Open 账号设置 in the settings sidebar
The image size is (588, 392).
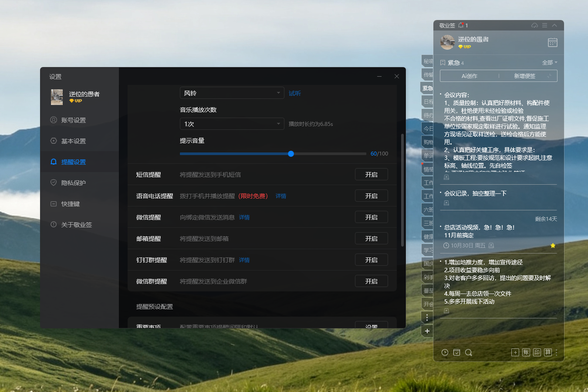(x=79, y=120)
